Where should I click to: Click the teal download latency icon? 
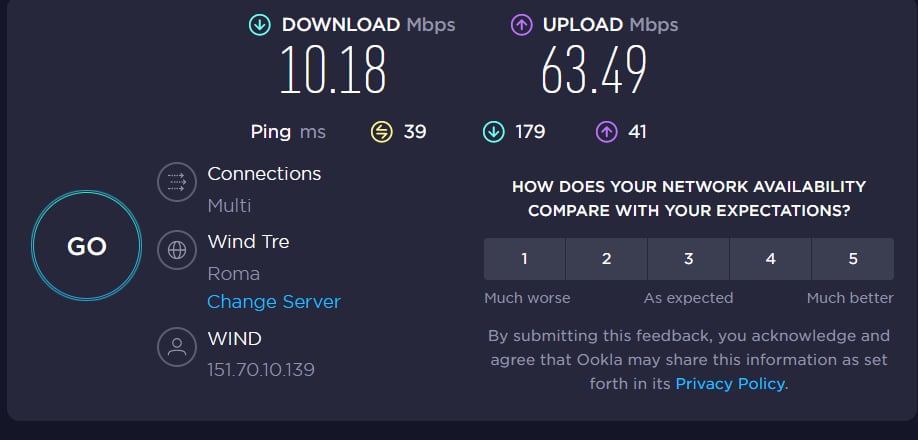click(x=493, y=132)
